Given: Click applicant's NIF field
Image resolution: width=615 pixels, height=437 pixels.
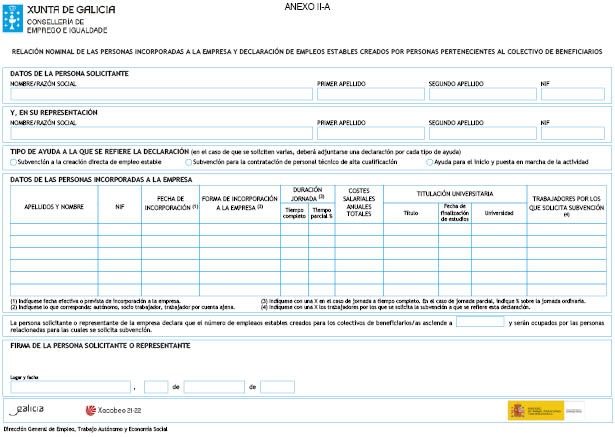Looking at the screenshot, I should pos(573,94).
